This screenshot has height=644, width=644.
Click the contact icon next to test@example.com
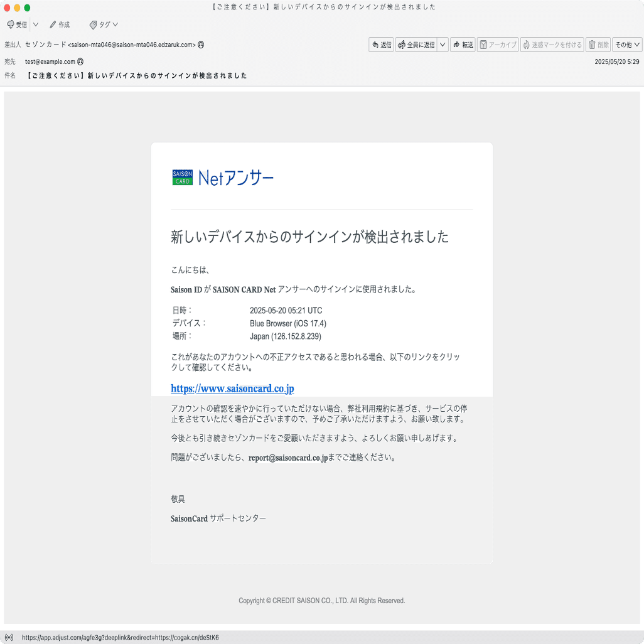(x=80, y=62)
